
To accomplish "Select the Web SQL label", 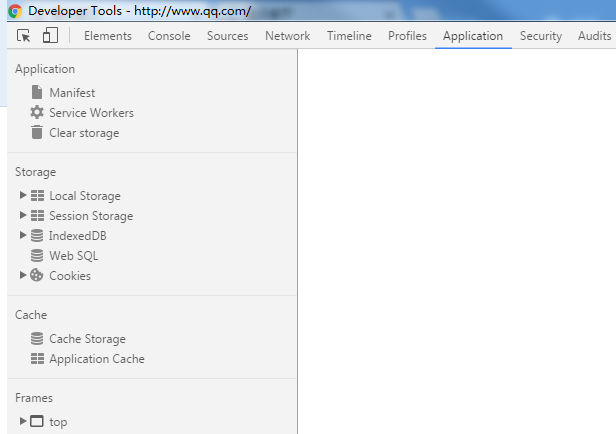I will point(73,256).
